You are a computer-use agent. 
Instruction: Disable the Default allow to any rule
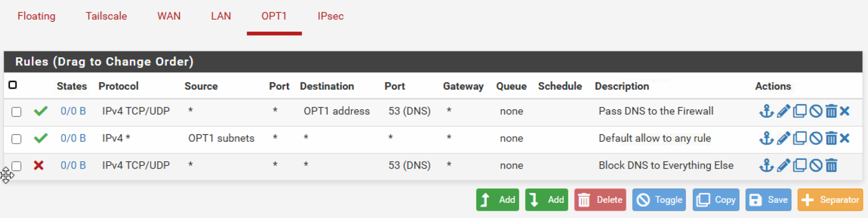pos(816,138)
